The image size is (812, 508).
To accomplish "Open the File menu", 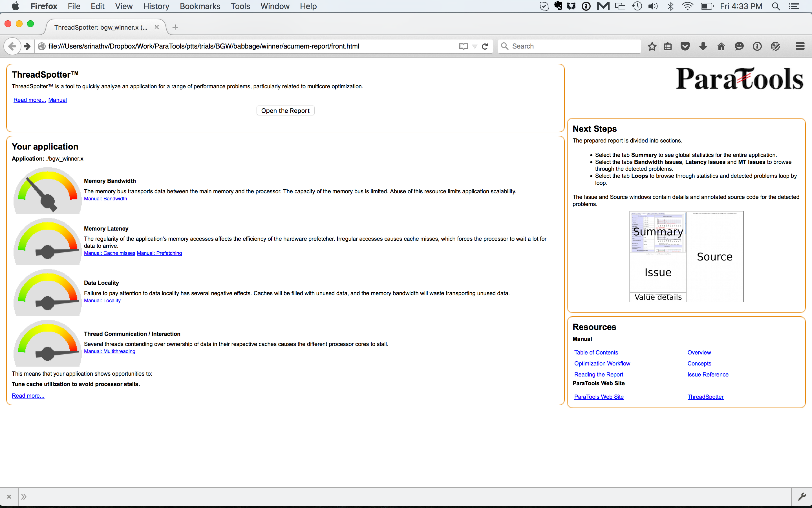I will click(x=74, y=6).
